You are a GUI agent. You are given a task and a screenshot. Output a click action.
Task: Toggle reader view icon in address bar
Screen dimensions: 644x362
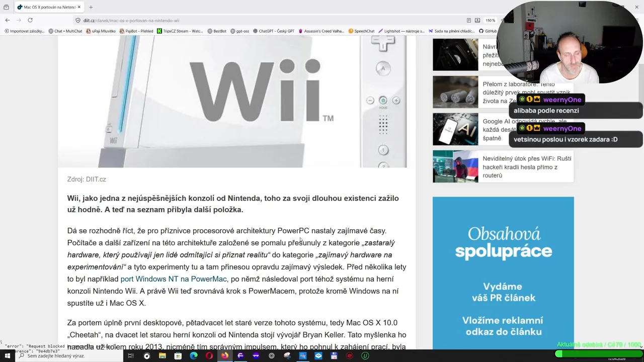click(469, 21)
